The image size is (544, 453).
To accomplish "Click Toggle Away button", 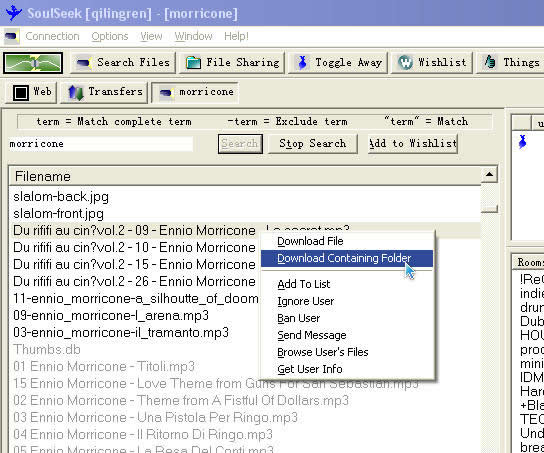I will tap(338, 63).
